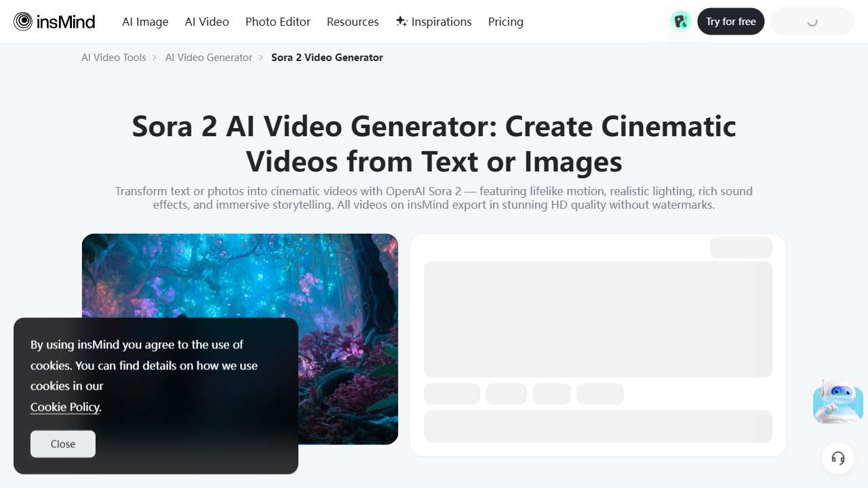Open the Cookie Policy link
The width and height of the screenshot is (868, 488).
(64, 407)
